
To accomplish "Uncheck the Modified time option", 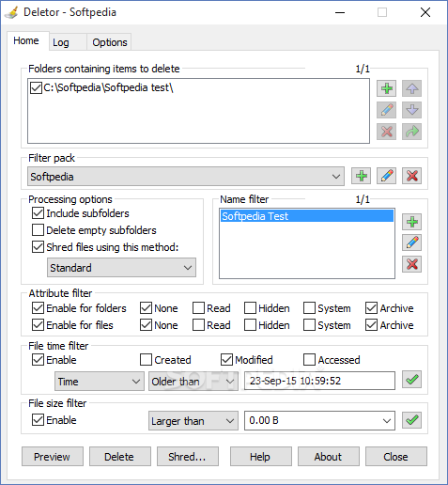I will (226, 360).
